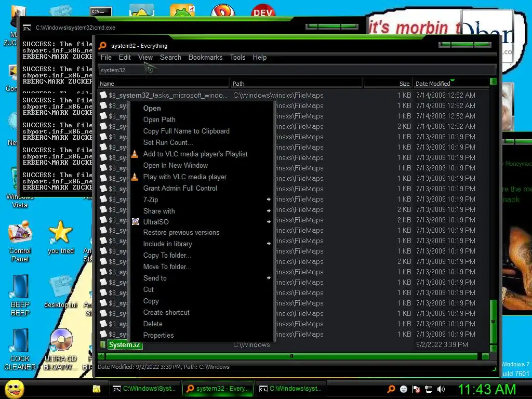
Task: Select the green frog desktop icon at top
Action: [x=182, y=11]
